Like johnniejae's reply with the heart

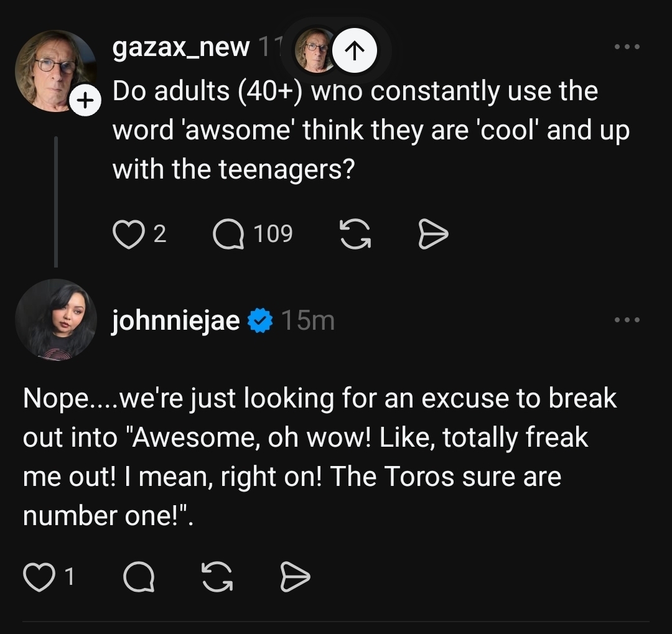click(x=38, y=578)
